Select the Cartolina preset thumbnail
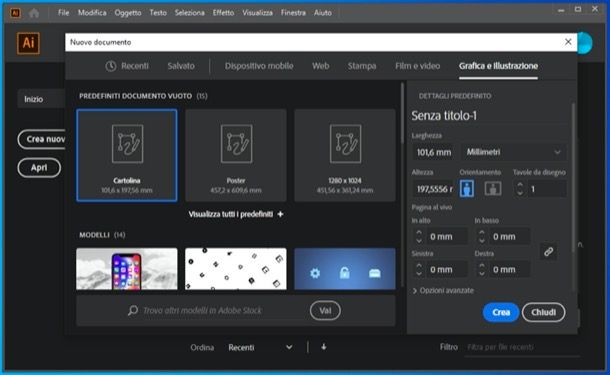Screen dimensions: 610x375 pyautogui.click(x=127, y=155)
